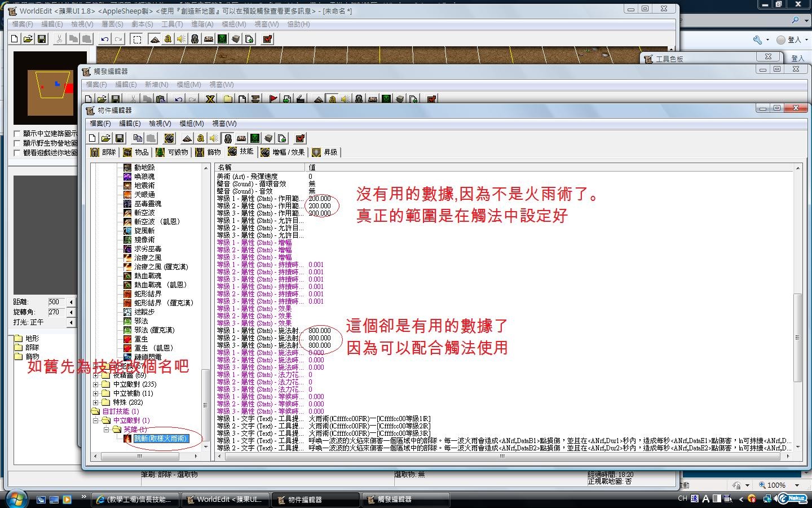The width and height of the screenshot is (812, 508).
Task: Click Object Editor helmet icon in Object Editor toolbar
Action: (x=227, y=138)
